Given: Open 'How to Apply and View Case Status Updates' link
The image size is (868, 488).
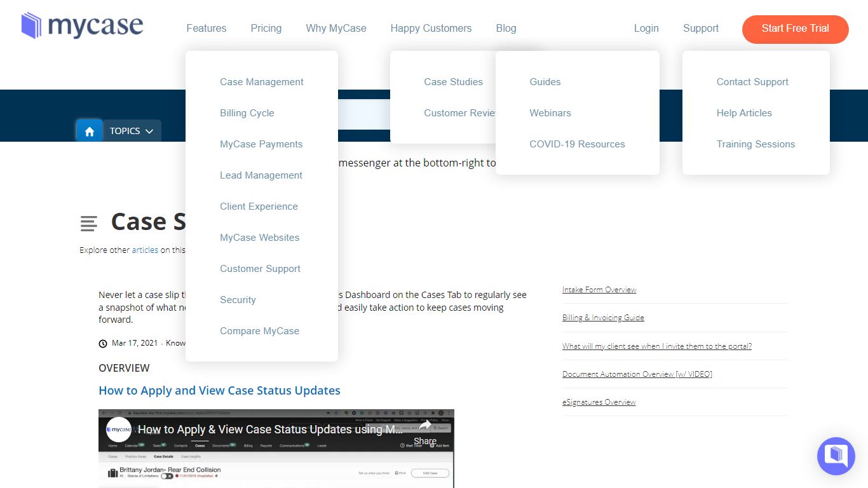Looking at the screenshot, I should (219, 390).
